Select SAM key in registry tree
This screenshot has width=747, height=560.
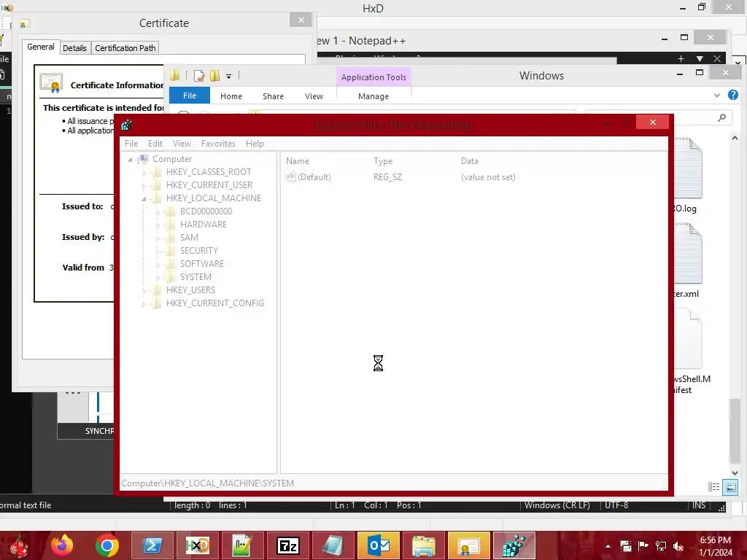pyautogui.click(x=189, y=237)
